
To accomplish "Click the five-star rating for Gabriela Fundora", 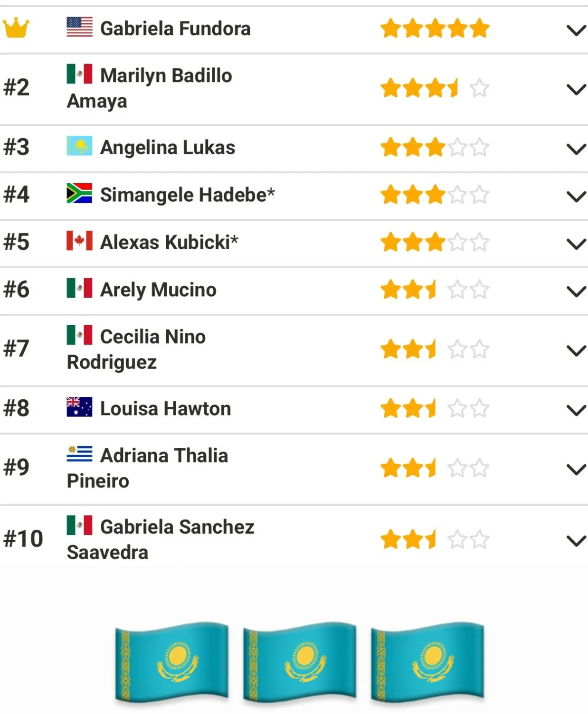I will [435, 28].
